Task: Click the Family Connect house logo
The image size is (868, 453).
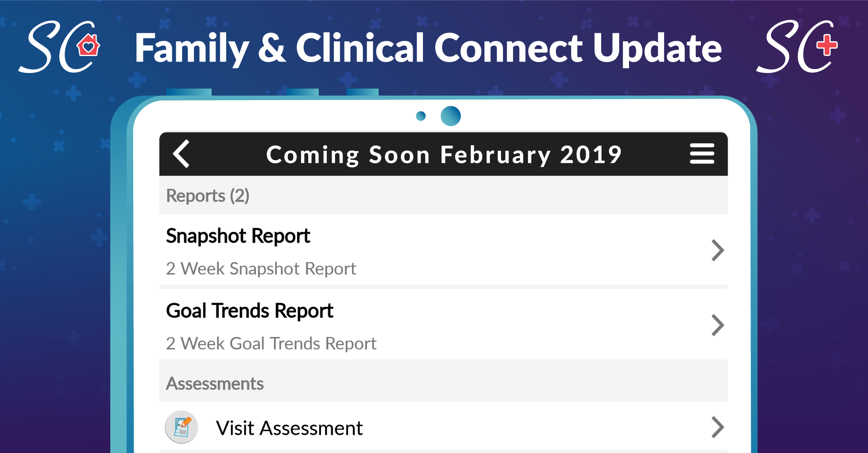Action: click(60, 47)
